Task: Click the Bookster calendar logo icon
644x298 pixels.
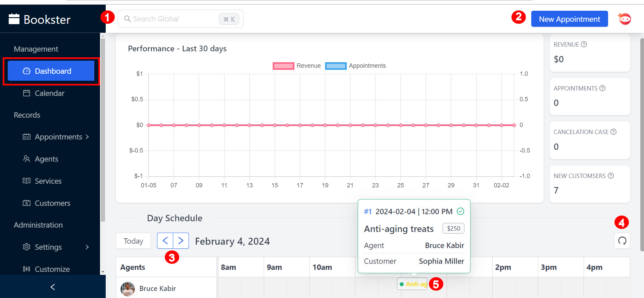Action: (x=14, y=19)
